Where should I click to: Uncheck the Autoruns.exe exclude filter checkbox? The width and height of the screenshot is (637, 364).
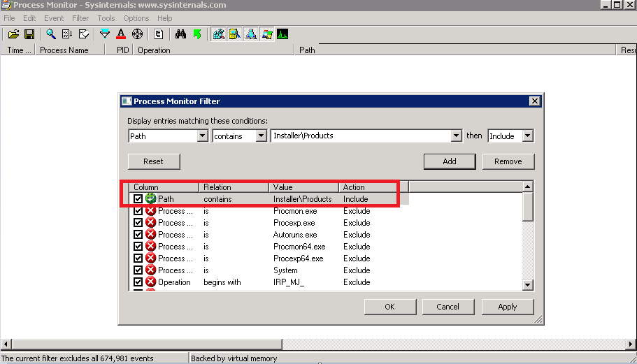[138, 234]
